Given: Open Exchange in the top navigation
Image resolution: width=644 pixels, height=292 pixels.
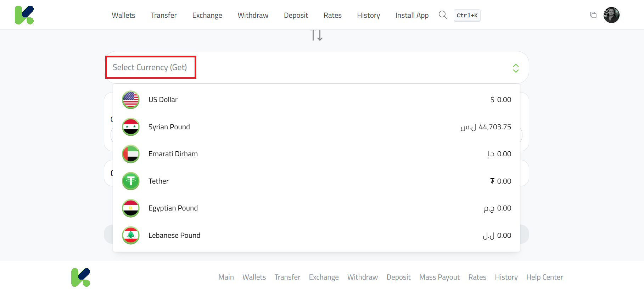Looking at the screenshot, I should click(x=207, y=15).
